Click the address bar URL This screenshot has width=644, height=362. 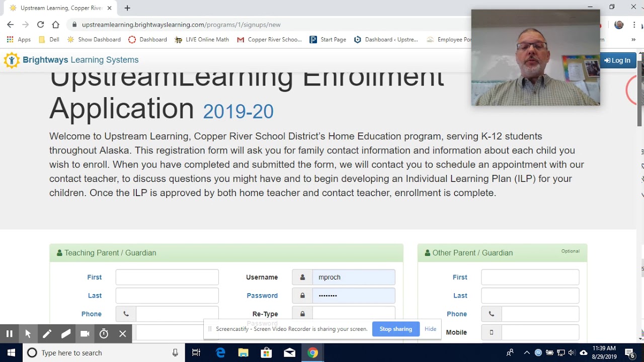181,25
